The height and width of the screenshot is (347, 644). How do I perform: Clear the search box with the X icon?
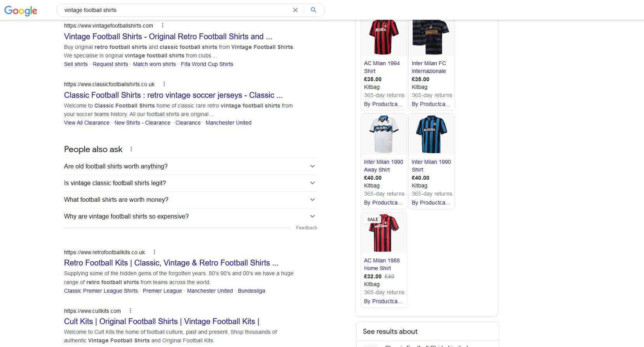295,10
